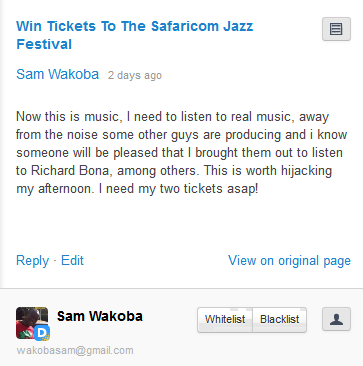This screenshot has height=366, width=363.
Task: Blacklist Sam Wakoba
Action: pos(279,320)
